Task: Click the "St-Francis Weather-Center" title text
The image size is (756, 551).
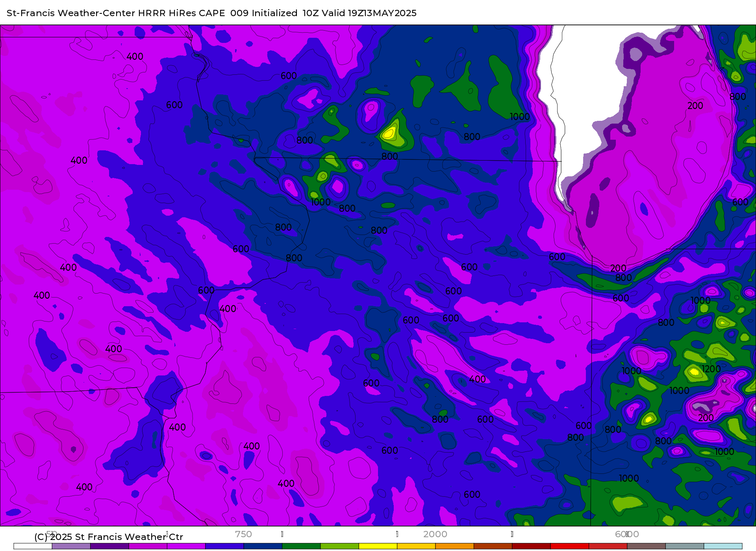Action: point(71,13)
